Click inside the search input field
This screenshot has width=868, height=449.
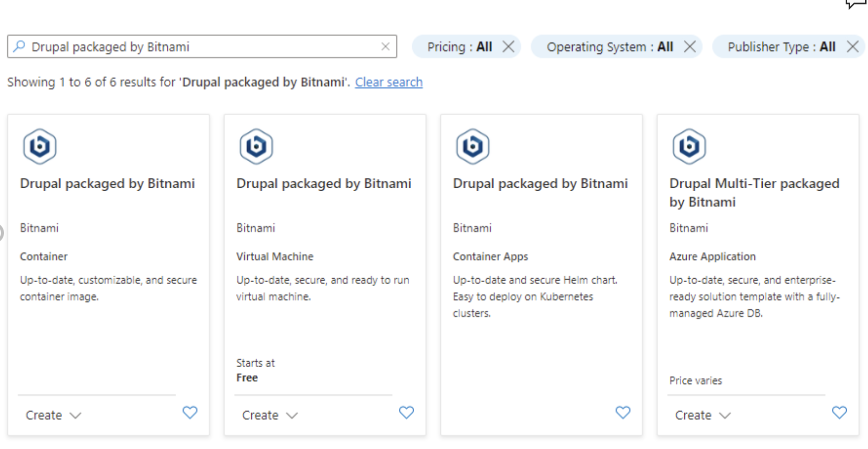click(x=199, y=46)
